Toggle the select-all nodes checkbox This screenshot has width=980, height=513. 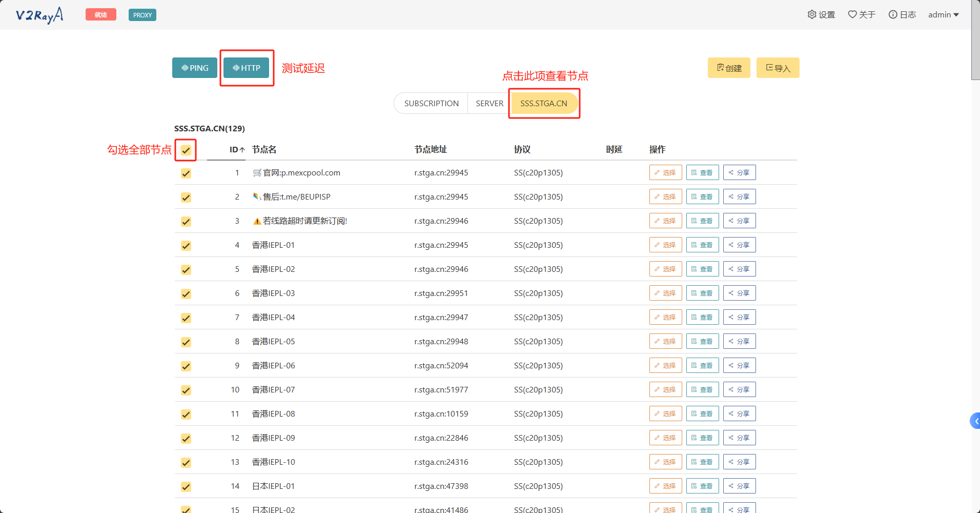(x=186, y=150)
